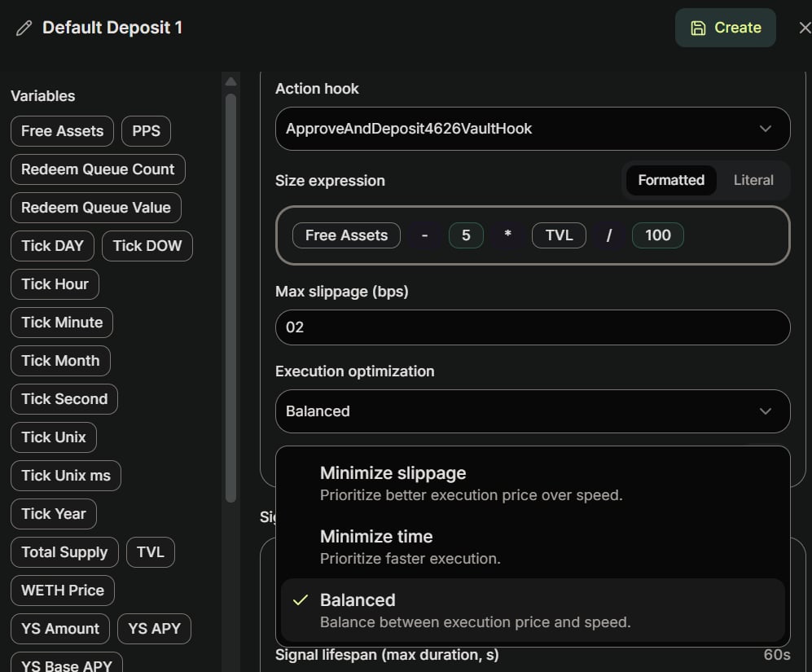This screenshot has height=672, width=812.
Task: Select the PPS variable chip
Action: [x=146, y=131]
